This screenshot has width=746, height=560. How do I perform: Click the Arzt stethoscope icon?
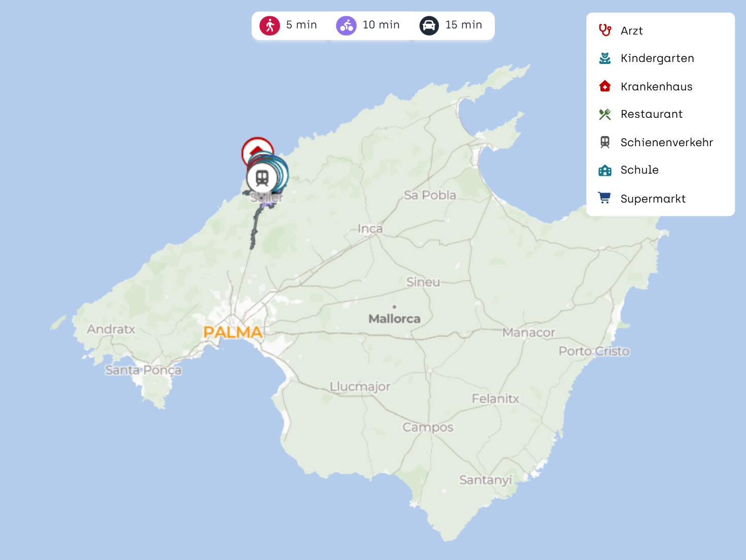[x=604, y=30]
